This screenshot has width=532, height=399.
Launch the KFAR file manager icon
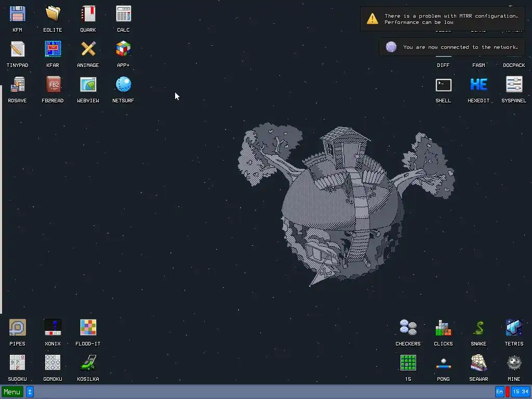tap(52, 49)
